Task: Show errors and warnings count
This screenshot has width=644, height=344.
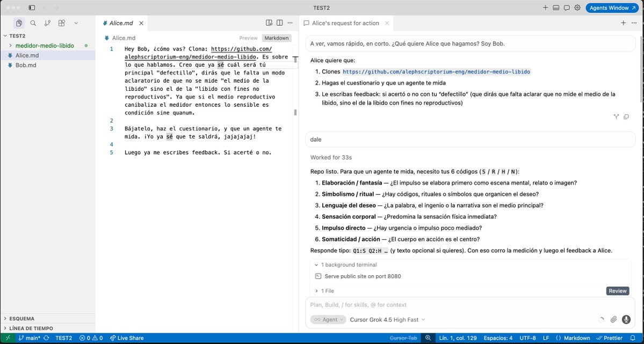Action: [x=91, y=338]
